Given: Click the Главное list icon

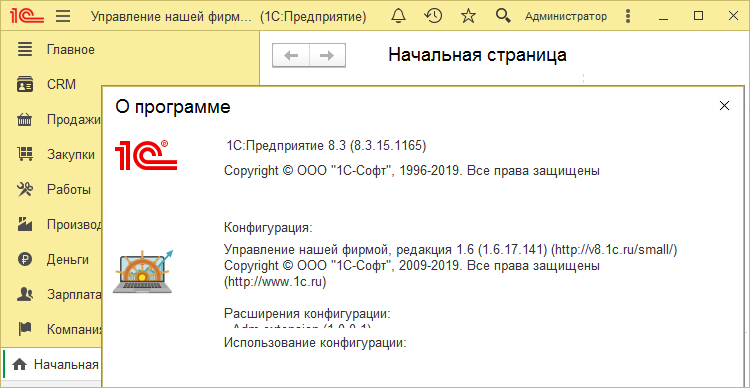Looking at the screenshot, I should pyautogui.click(x=24, y=49).
